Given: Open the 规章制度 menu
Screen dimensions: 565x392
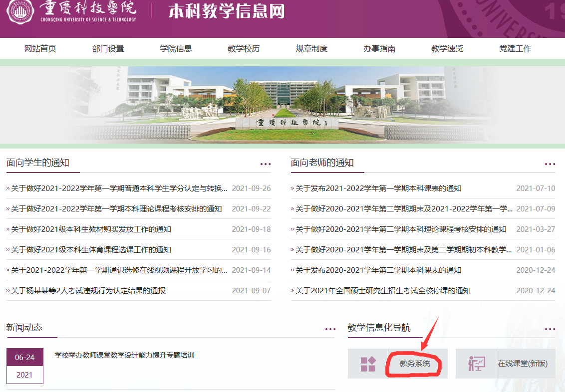Looking at the screenshot, I should coord(311,48).
